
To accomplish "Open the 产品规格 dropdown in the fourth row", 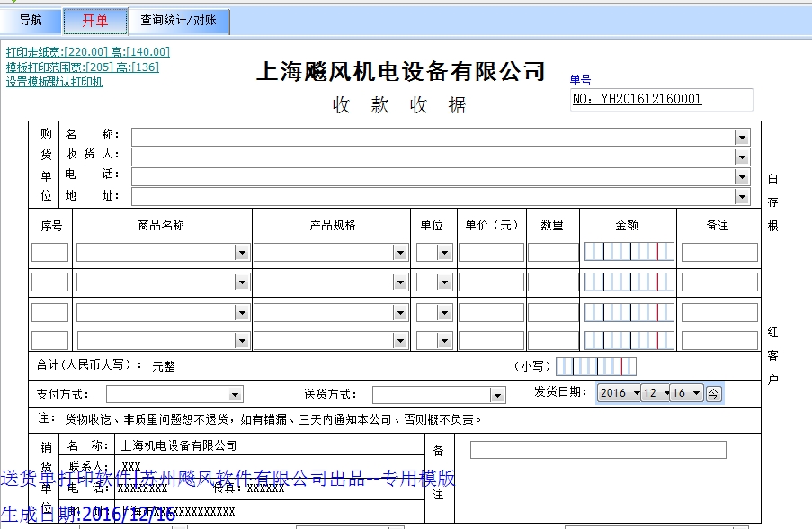I will pyautogui.click(x=400, y=340).
